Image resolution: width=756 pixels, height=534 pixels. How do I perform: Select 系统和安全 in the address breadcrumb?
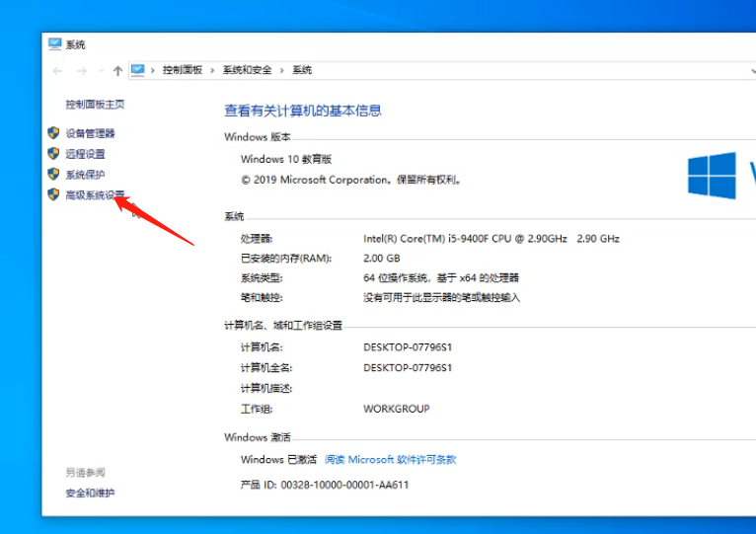pyautogui.click(x=249, y=70)
